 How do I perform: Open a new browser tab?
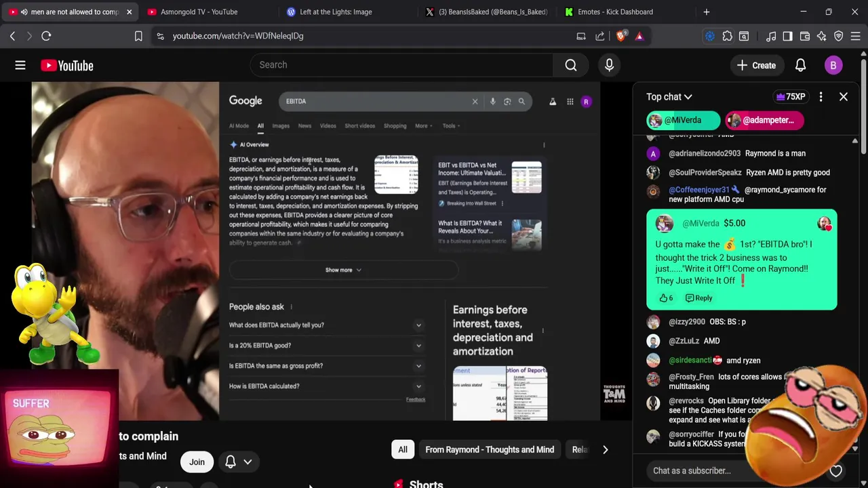(707, 12)
